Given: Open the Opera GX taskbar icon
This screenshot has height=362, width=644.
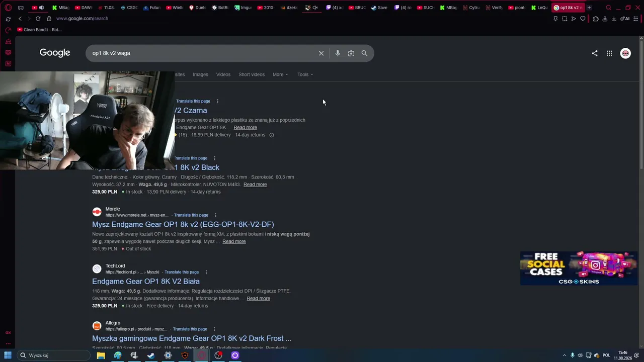Looking at the screenshot, I should (201, 355).
